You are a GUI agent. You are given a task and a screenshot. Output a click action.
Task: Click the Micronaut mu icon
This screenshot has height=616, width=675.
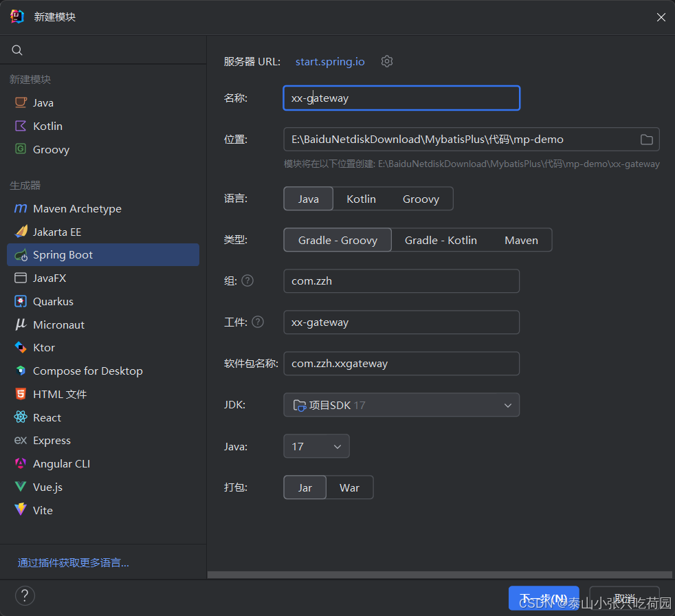21,324
